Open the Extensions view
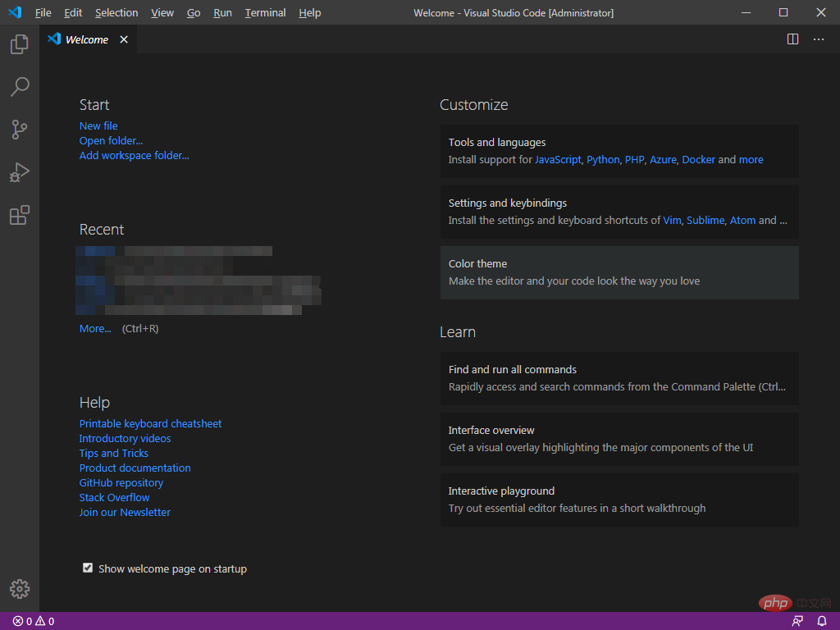The image size is (840, 630). click(x=20, y=215)
